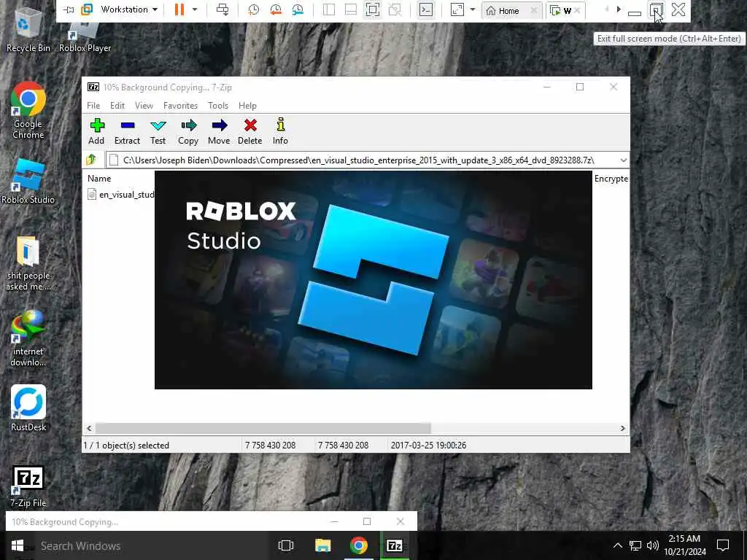Select the internet download manager desktop shortcut
The height and width of the screenshot is (560, 747).
[28, 338]
